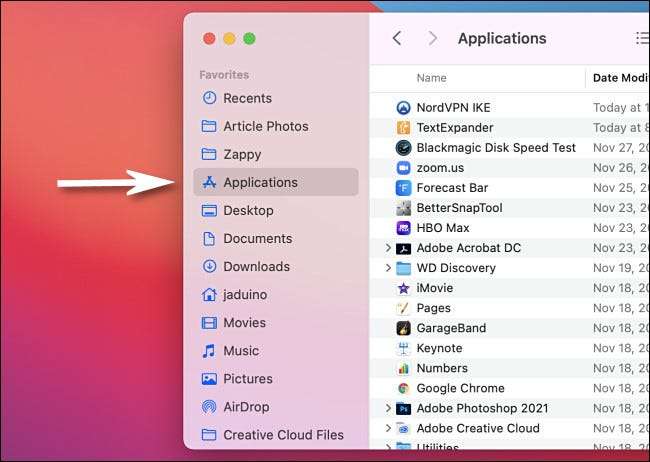This screenshot has width=650, height=462.
Task: Click the Movies film icon in sidebar
Action: tap(209, 323)
